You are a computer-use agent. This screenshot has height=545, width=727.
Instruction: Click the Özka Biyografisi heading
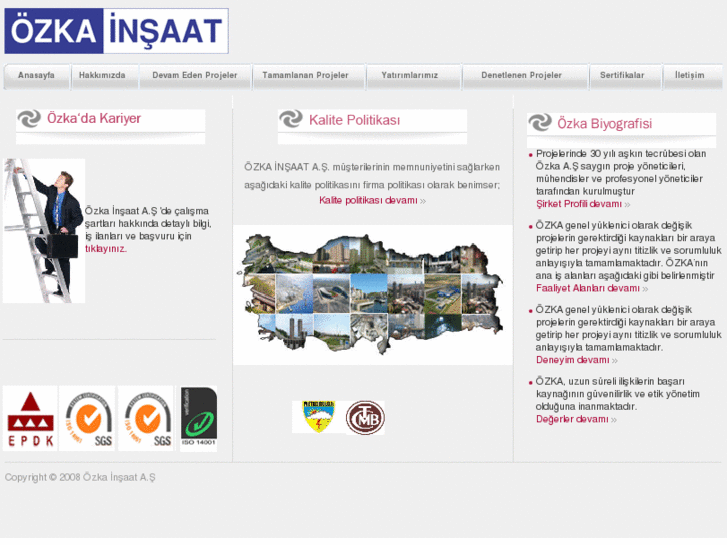point(604,124)
